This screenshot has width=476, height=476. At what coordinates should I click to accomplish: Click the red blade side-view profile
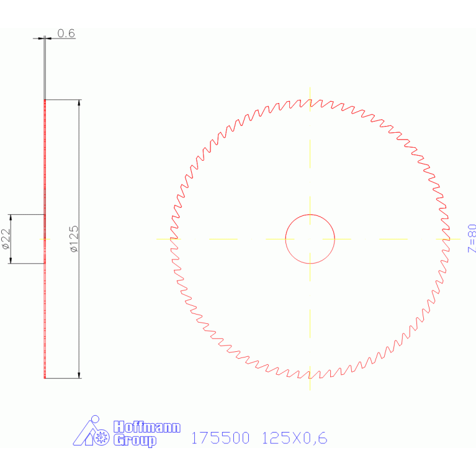[x=45, y=239]
